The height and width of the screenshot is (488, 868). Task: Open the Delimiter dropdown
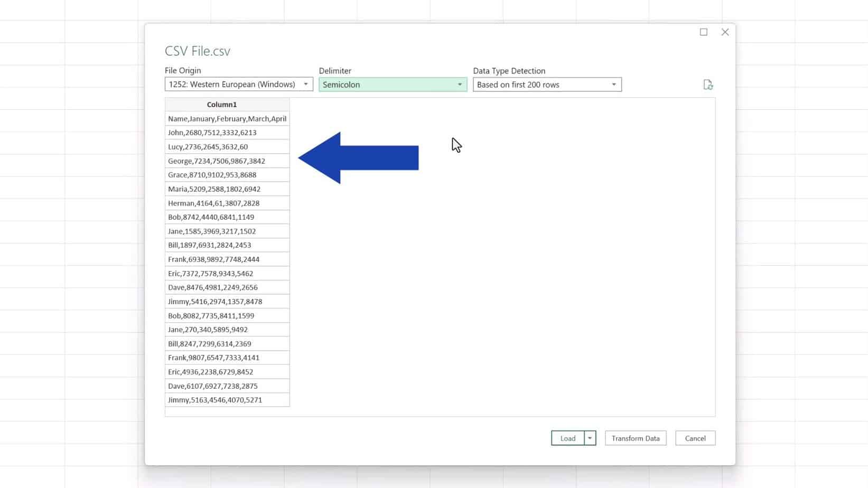point(459,85)
